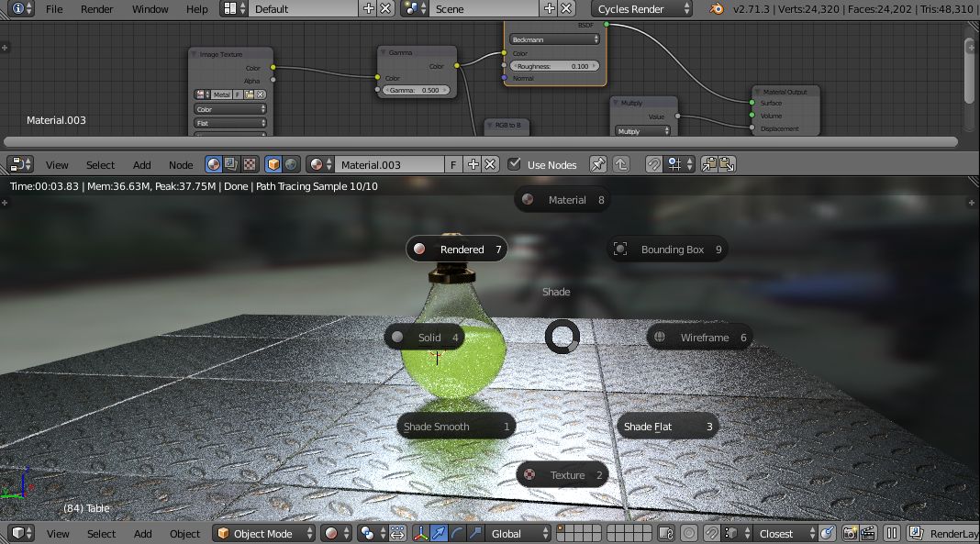Open the info editor type selector
Viewport: 980px width, 544px height.
[22, 9]
